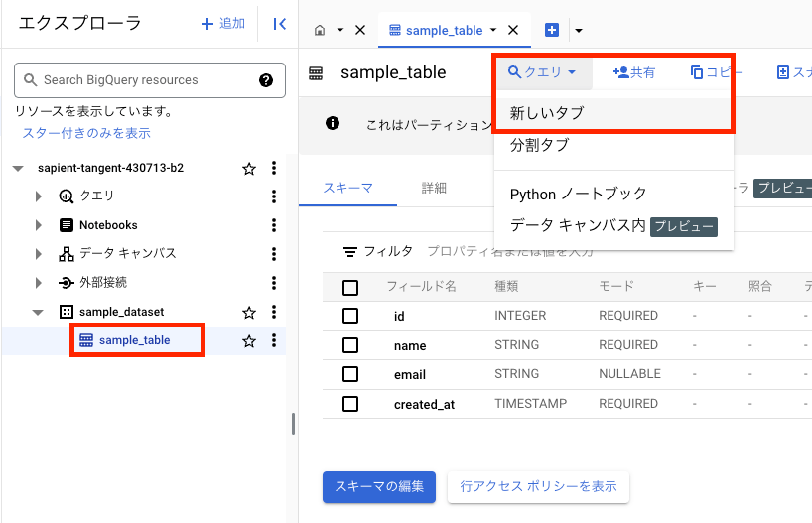The width and height of the screenshot is (812, 523).
Task: Click the フィールド名 column header
Action: [422, 286]
